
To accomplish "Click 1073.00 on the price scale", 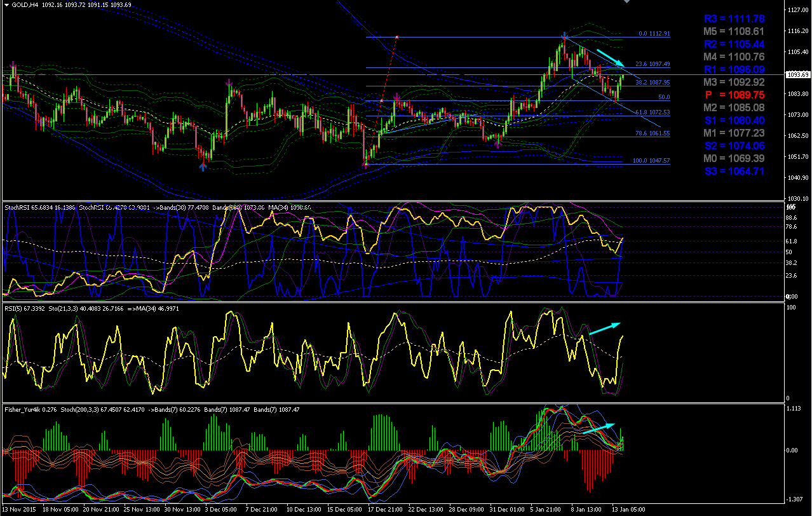I will [797, 115].
